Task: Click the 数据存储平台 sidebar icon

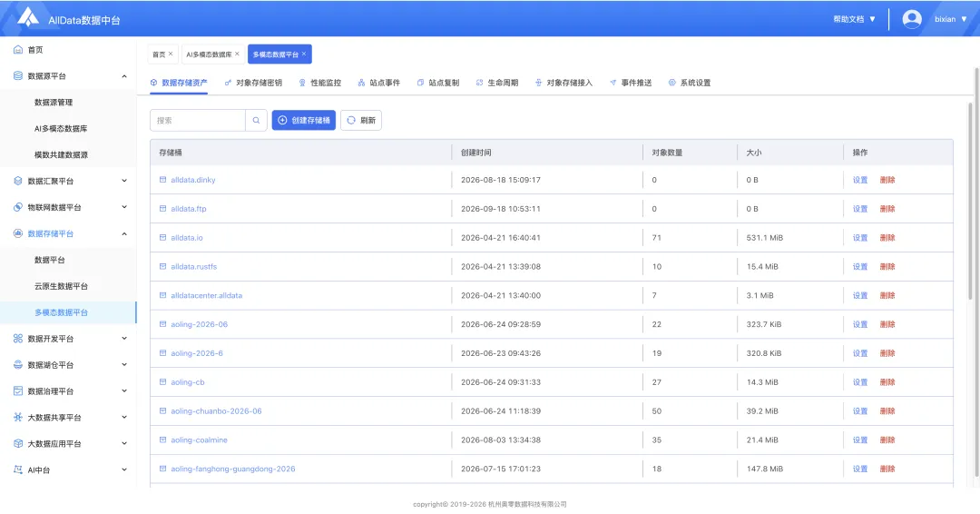Action: [18, 233]
